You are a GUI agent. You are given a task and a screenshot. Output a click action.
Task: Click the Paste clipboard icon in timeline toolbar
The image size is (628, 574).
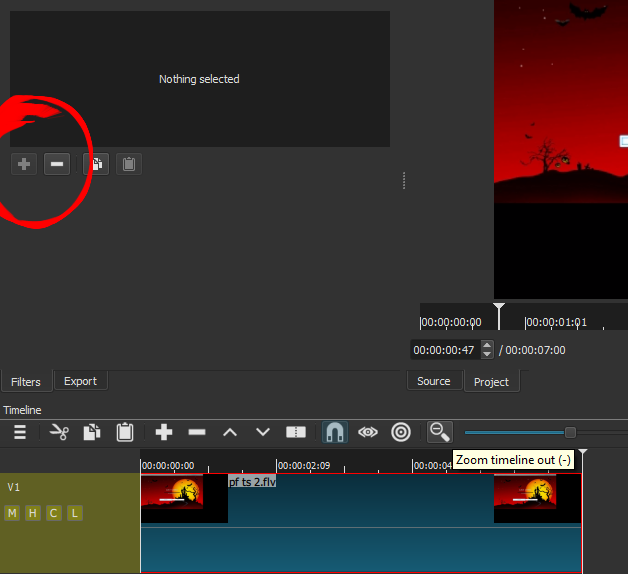(x=125, y=432)
